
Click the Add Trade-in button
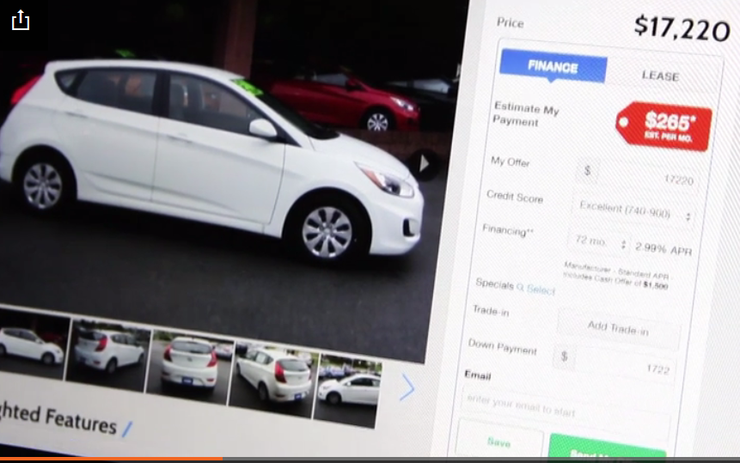click(x=618, y=328)
